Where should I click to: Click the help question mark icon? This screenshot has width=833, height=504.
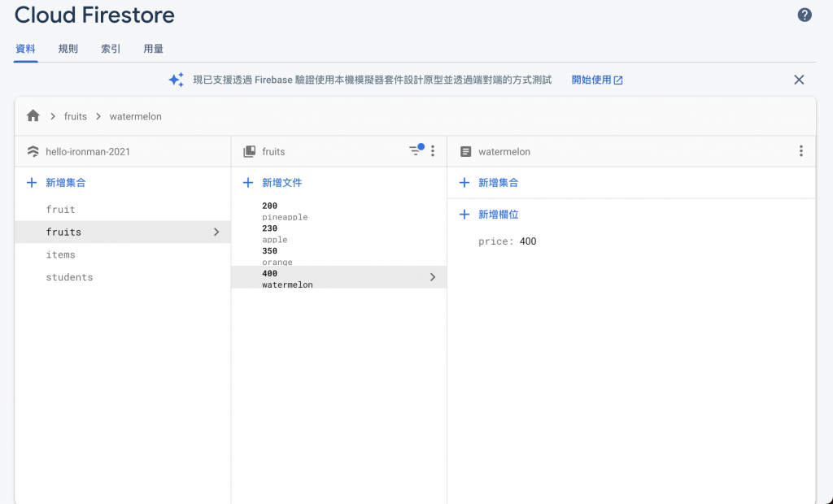[805, 15]
